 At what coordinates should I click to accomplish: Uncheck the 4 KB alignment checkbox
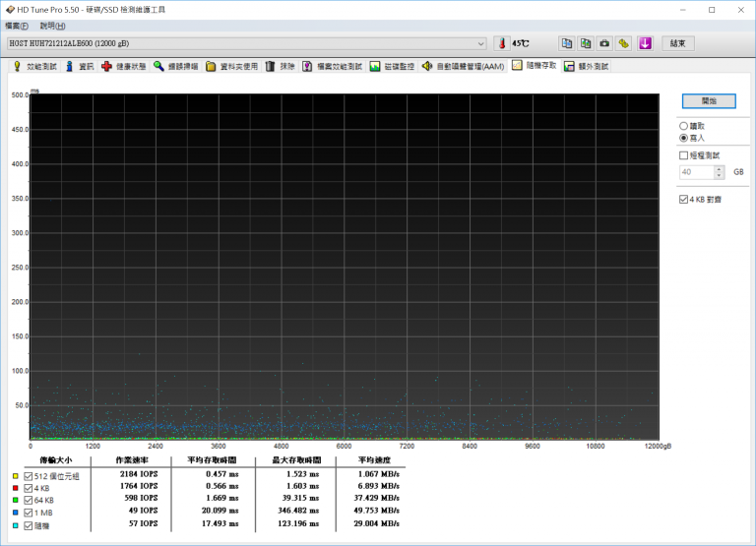[x=683, y=199]
